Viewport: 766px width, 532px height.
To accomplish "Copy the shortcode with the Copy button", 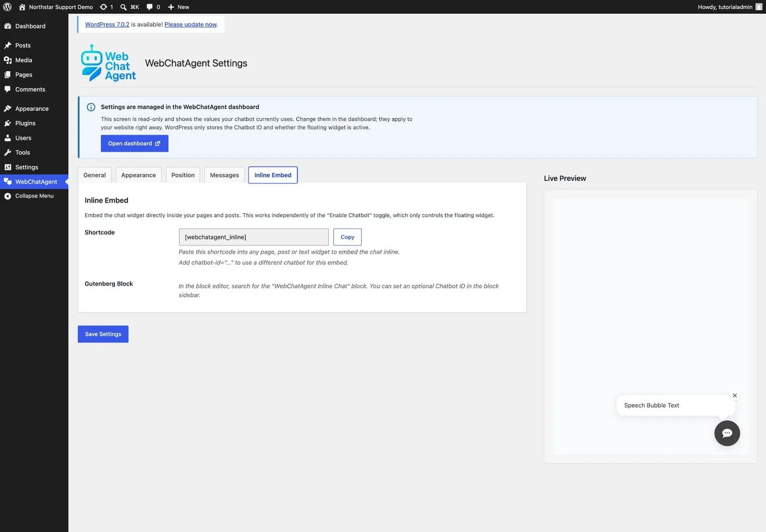I will [347, 237].
